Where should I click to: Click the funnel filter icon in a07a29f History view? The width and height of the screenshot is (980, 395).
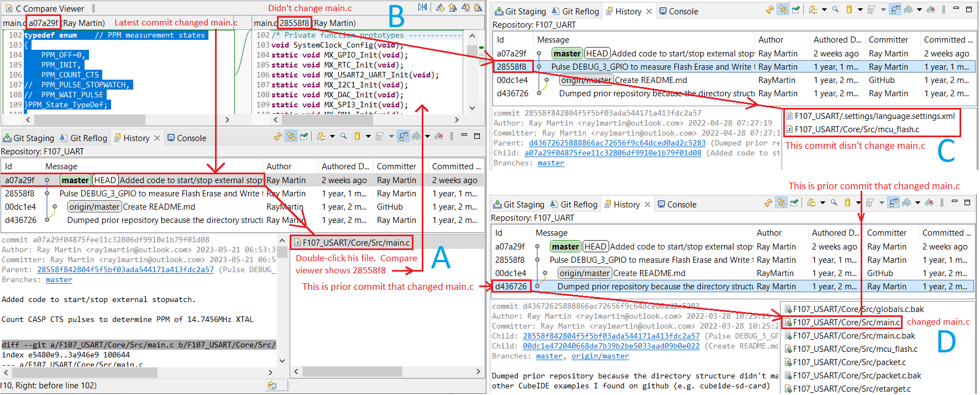tap(380, 136)
